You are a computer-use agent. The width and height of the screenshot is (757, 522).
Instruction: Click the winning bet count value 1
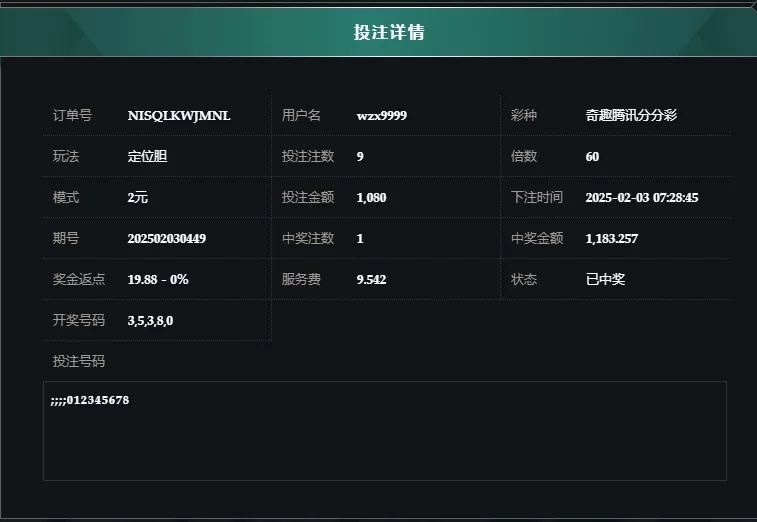[360, 239]
